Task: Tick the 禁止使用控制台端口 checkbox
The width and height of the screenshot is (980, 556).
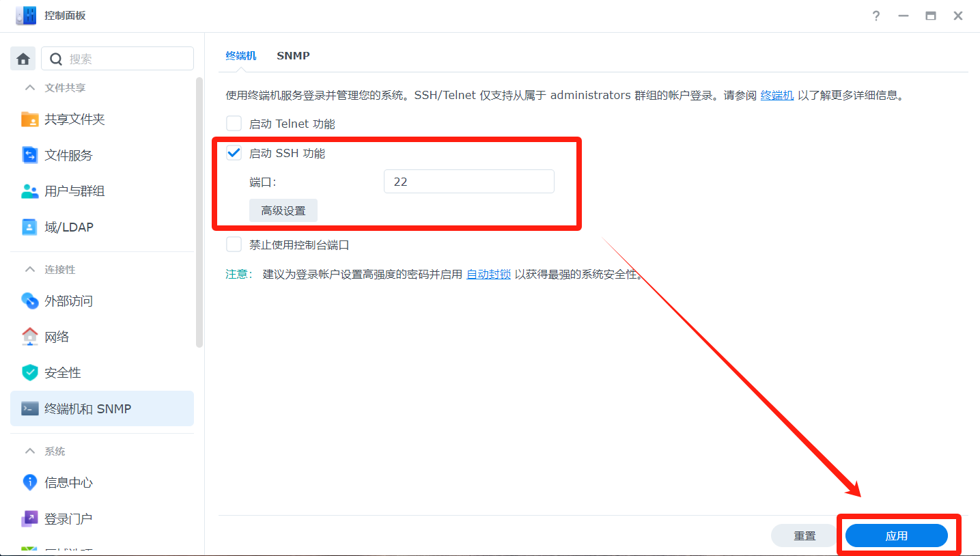Action: point(234,245)
